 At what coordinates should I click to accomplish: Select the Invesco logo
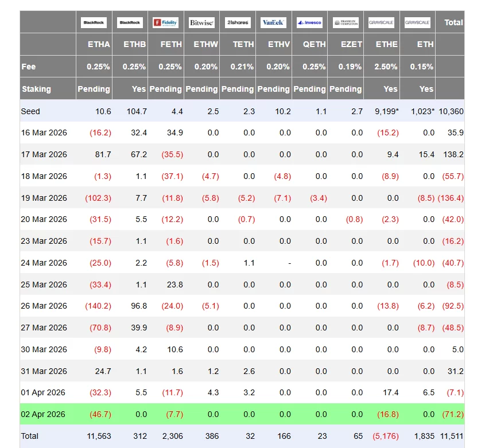[309, 22]
